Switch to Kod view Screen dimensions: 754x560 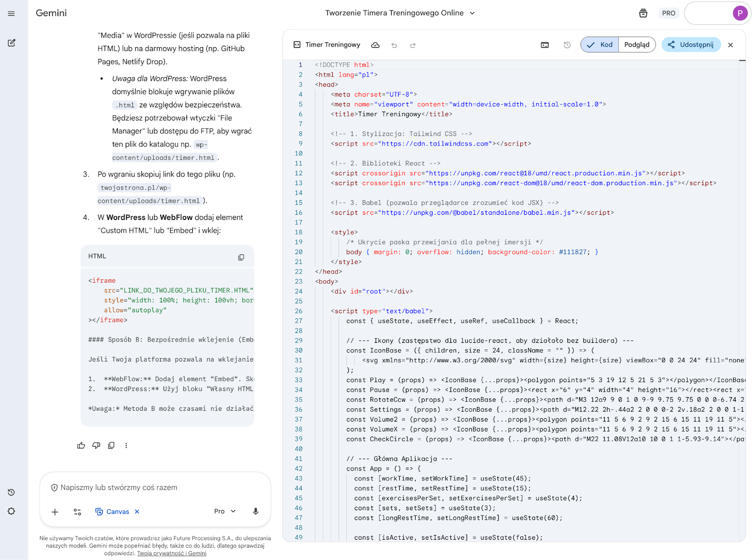point(600,45)
